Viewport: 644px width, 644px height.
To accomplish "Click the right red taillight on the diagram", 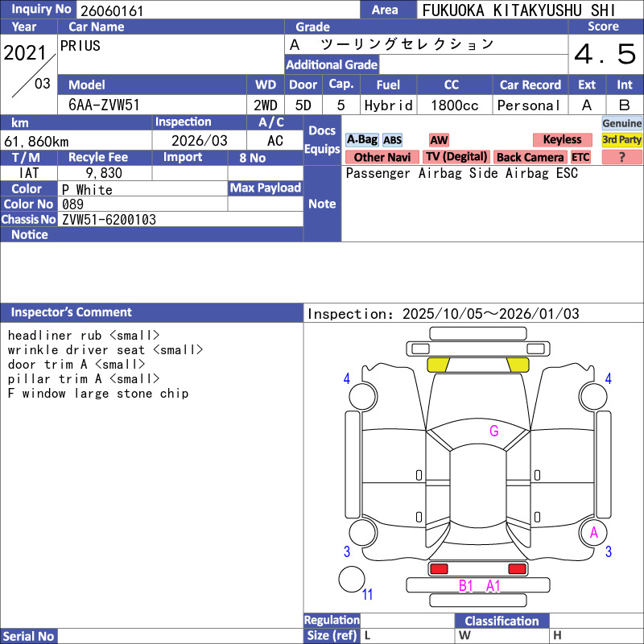I will pyautogui.click(x=517, y=569).
